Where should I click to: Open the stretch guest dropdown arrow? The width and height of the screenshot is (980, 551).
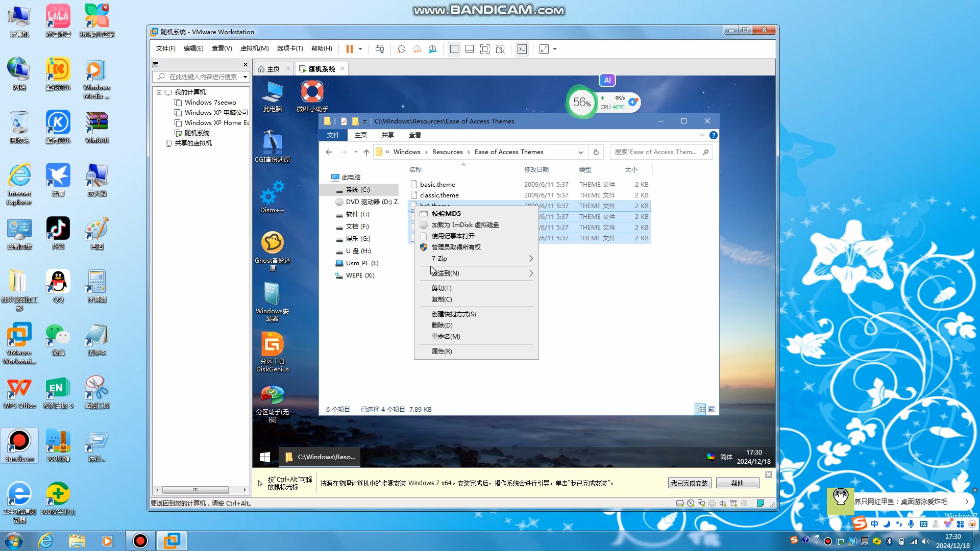coord(555,49)
